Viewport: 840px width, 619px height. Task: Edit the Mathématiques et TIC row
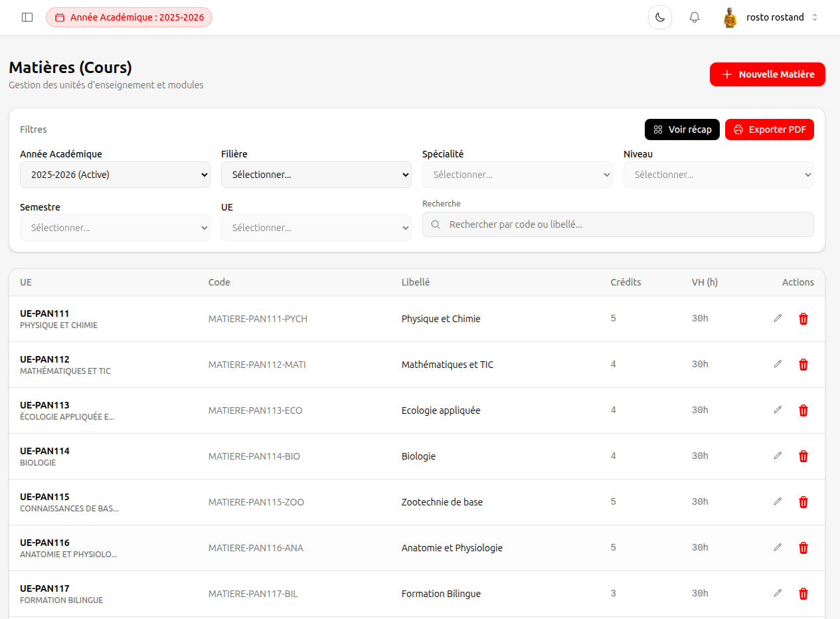(778, 364)
